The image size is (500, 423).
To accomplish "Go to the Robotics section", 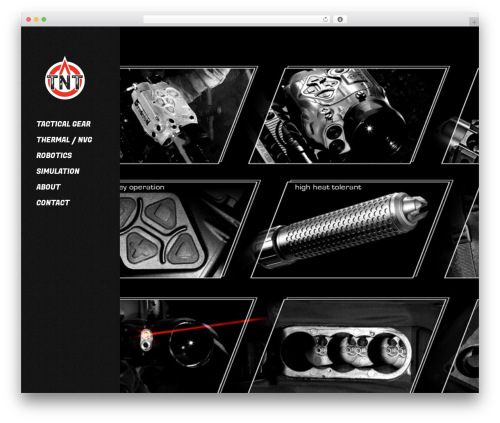I will (54, 155).
